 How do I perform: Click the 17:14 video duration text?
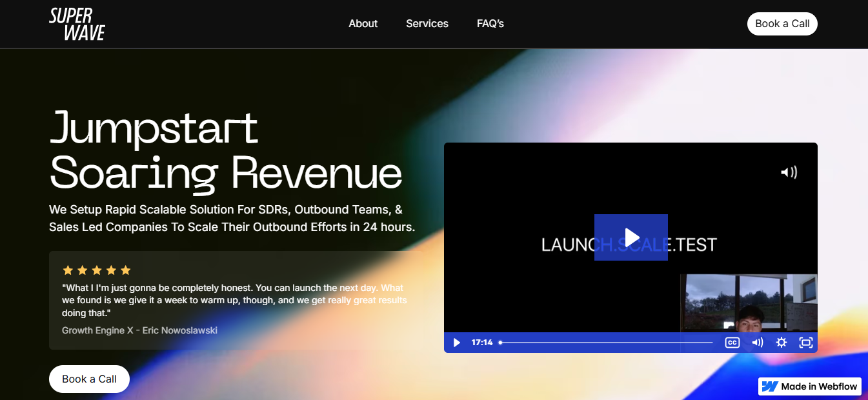pyautogui.click(x=482, y=343)
